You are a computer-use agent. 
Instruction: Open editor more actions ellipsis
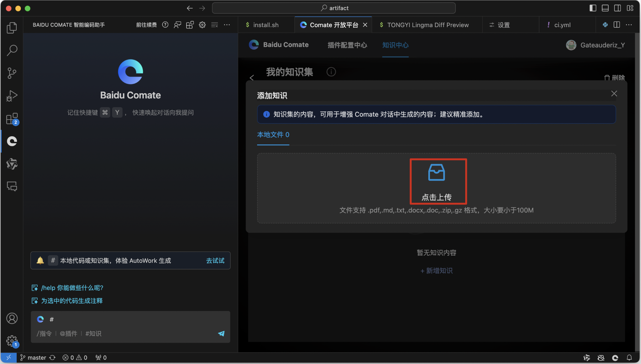(x=629, y=25)
